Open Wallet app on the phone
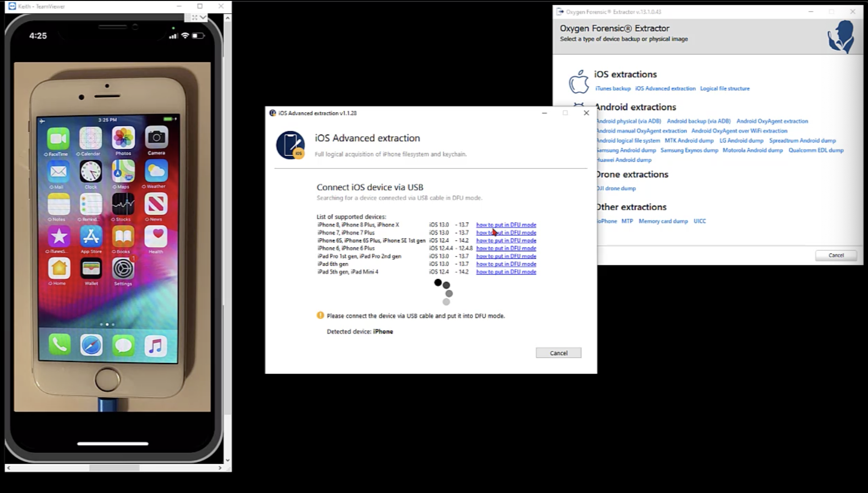Viewport: 868px width, 493px height. [x=91, y=269]
